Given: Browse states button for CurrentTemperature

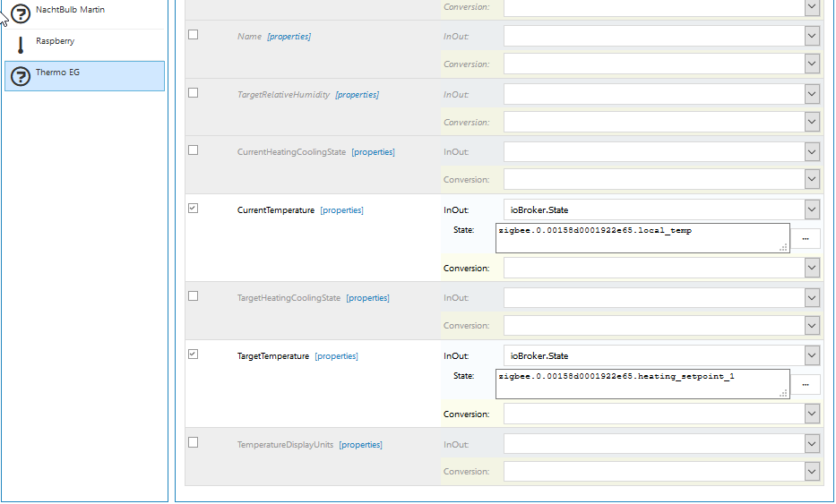Looking at the screenshot, I should click(805, 239).
